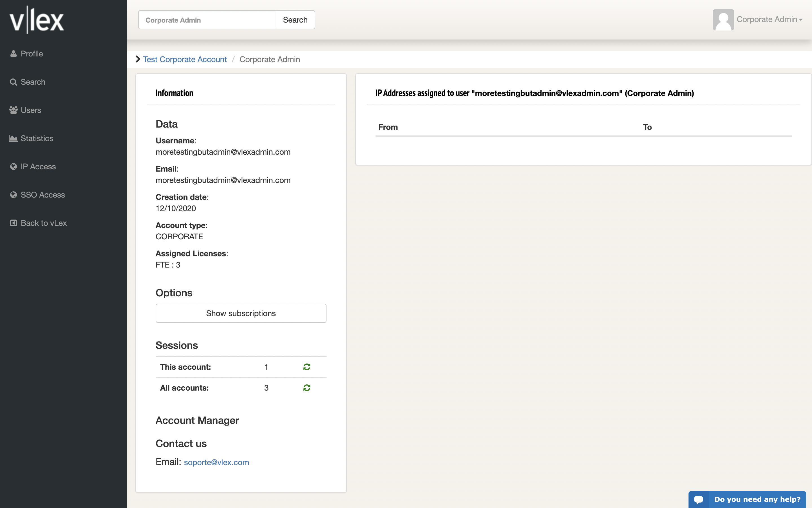This screenshot has height=508, width=812.
Task: Refresh the All accounts sessions count
Action: [x=307, y=388]
